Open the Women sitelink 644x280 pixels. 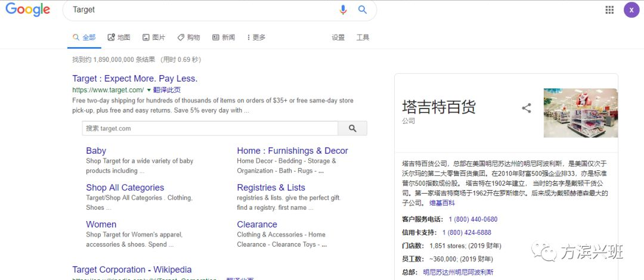coord(101,224)
